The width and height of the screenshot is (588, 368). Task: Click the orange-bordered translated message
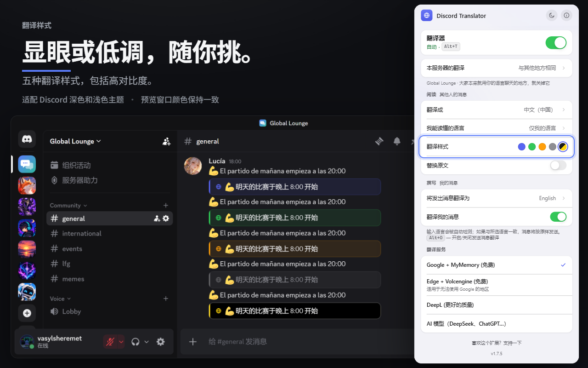coord(294,249)
